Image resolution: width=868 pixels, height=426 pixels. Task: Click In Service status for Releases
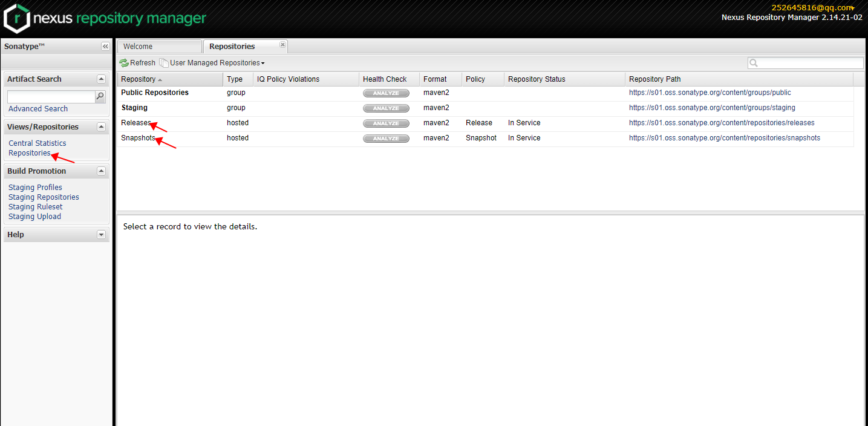coord(524,123)
